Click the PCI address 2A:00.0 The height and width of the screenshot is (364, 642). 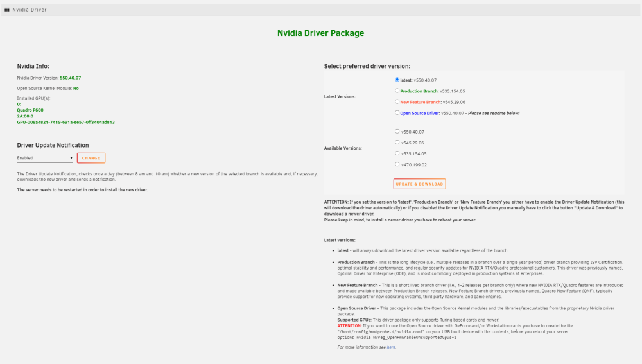[25, 116]
